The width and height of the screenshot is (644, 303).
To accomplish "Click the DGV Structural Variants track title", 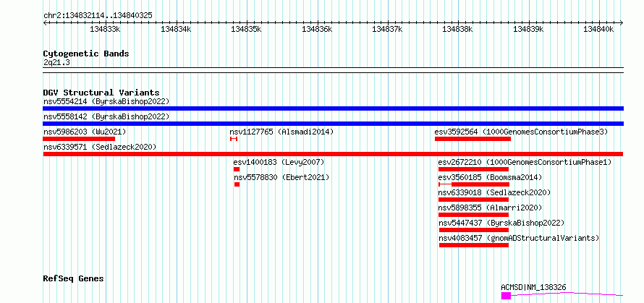I will [x=101, y=93].
